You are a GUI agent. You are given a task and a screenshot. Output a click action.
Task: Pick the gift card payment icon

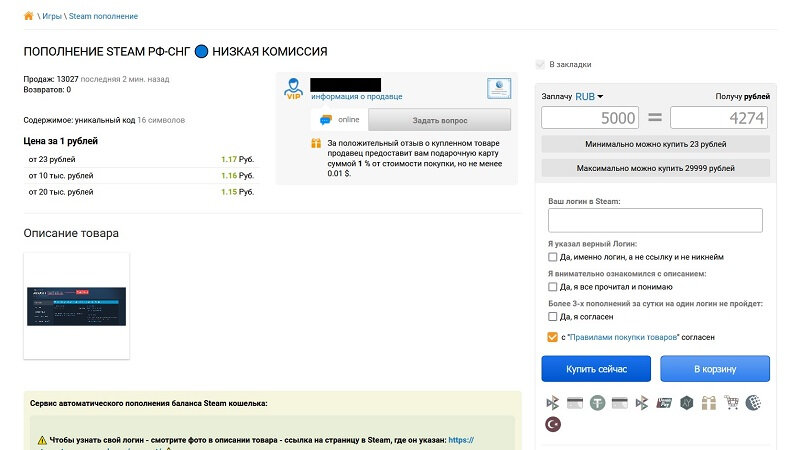point(709,403)
